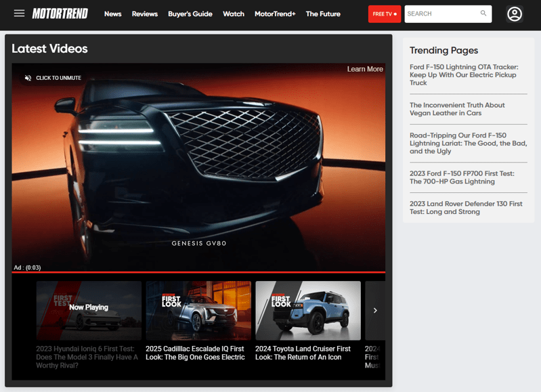
Task: Open Vegan Leather in Cars trending article
Action: pos(457,109)
